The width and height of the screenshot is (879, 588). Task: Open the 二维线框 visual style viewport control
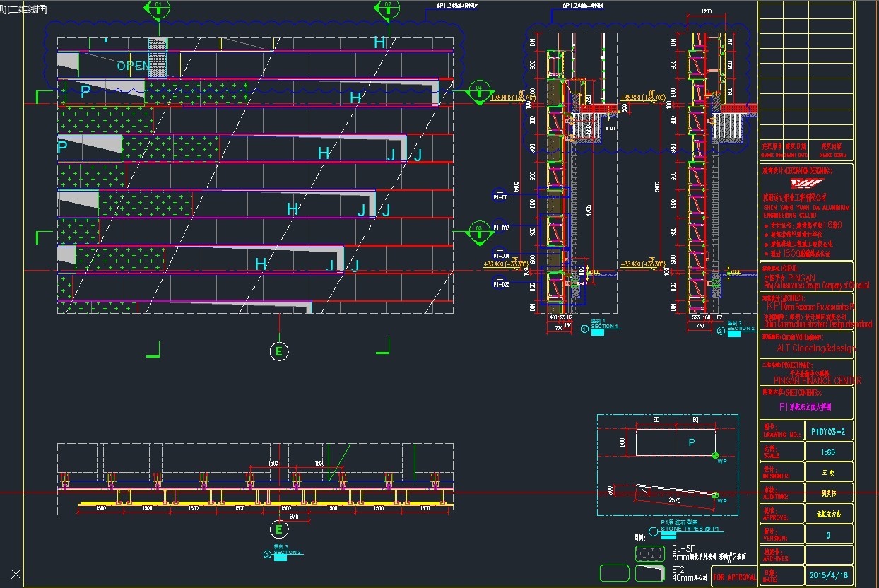point(27,9)
